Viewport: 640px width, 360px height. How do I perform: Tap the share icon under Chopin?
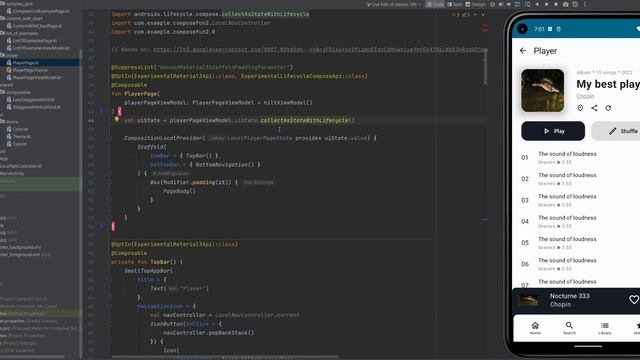coord(594,108)
